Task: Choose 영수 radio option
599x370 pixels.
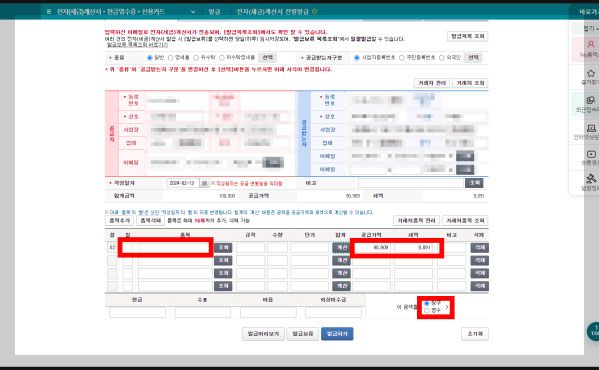Action: tap(427, 310)
